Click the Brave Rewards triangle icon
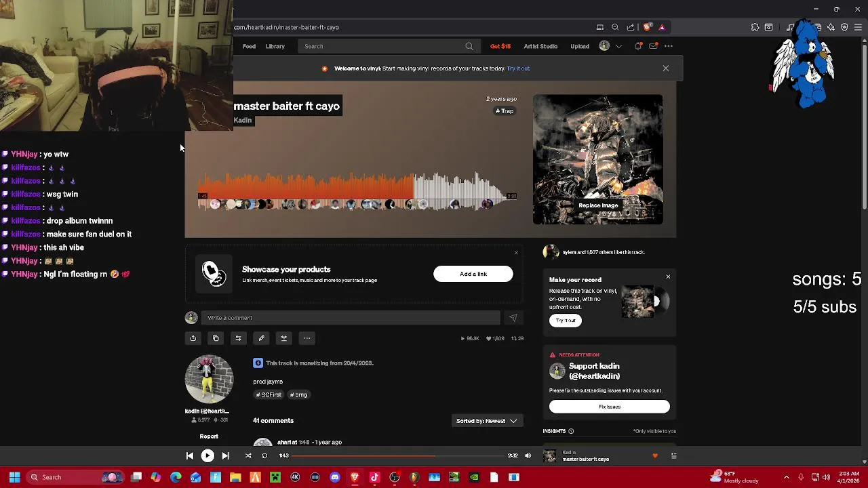This screenshot has width=868, height=488. 662,27
